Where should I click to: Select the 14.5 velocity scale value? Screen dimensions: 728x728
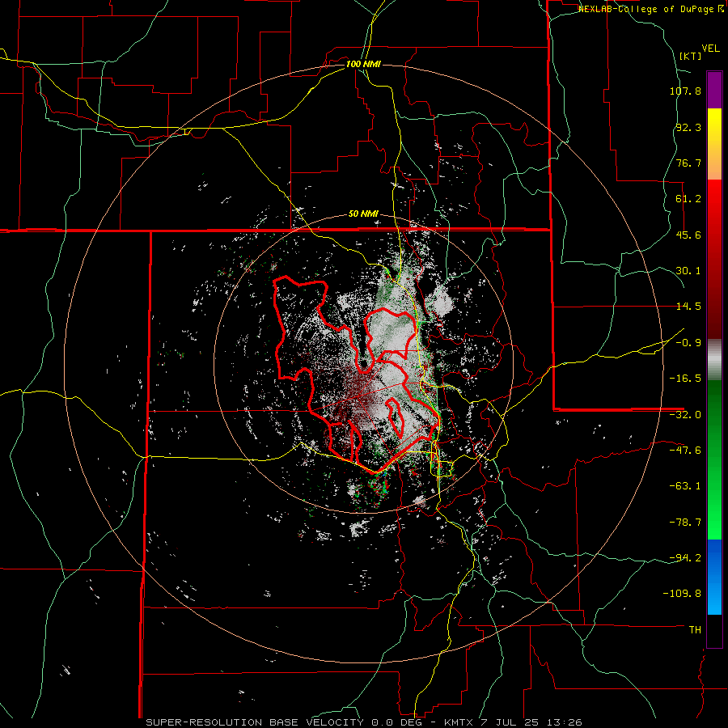pyautogui.click(x=688, y=307)
